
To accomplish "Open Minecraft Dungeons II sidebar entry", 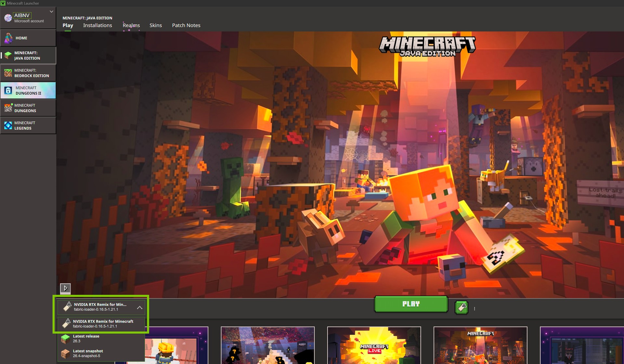I will [28, 90].
